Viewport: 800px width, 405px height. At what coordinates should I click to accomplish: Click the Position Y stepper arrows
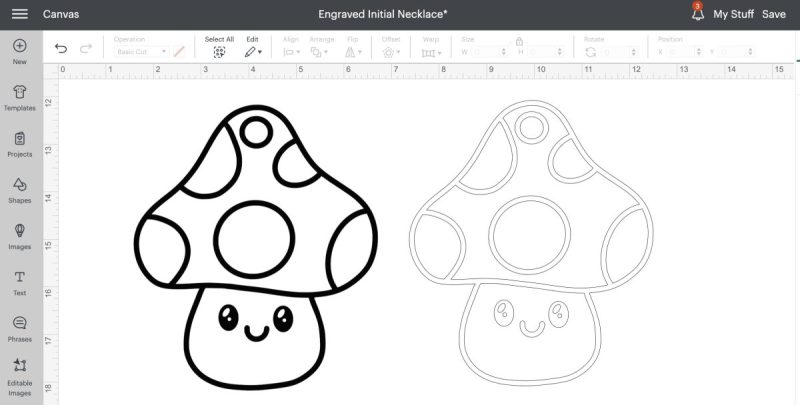(x=750, y=52)
